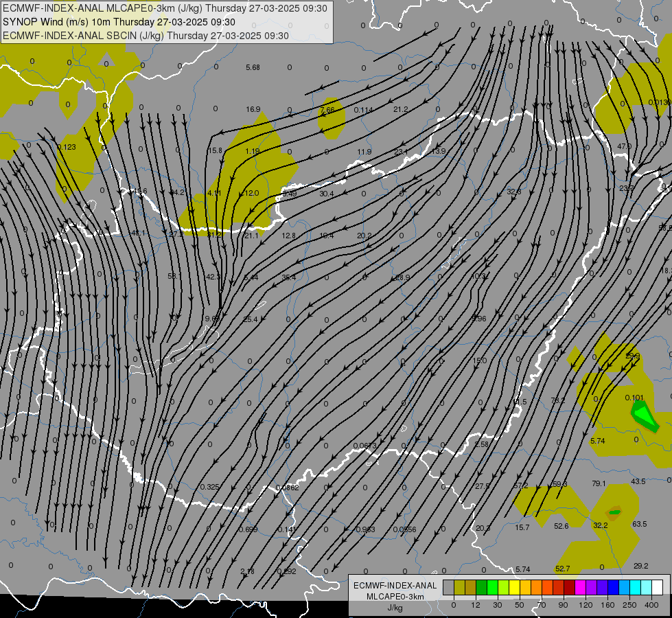Click the map value 52.6
The width and height of the screenshot is (672, 618).
tap(561, 526)
